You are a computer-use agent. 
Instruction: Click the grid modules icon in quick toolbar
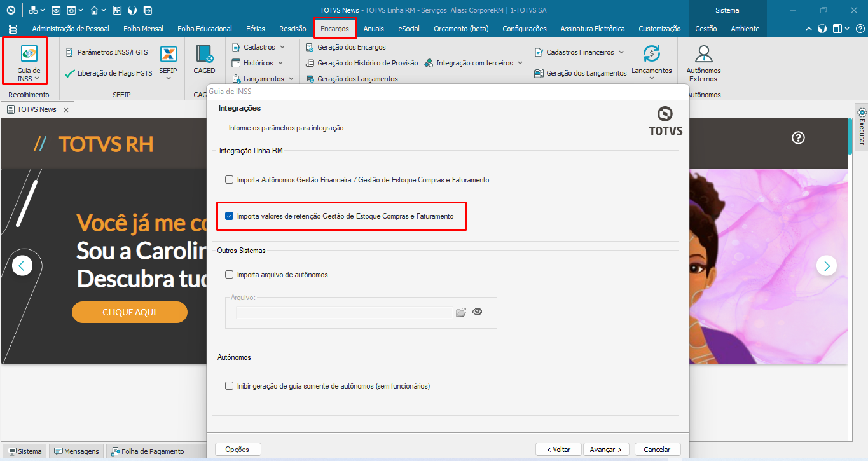[x=117, y=10]
